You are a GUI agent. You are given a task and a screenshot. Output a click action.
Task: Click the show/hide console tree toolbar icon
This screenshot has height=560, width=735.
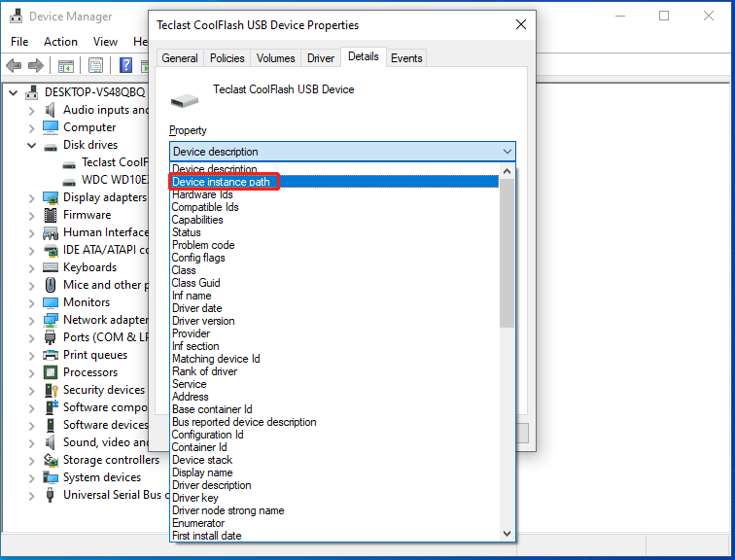pos(66,65)
